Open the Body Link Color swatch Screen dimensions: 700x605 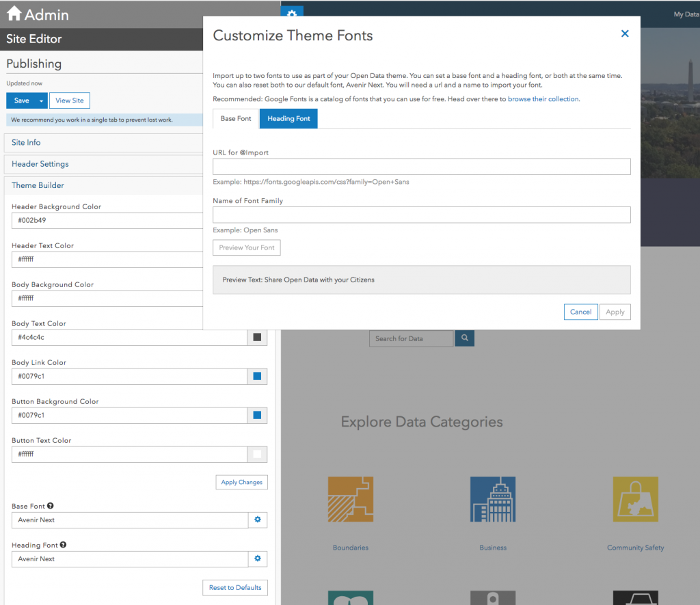click(x=257, y=376)
